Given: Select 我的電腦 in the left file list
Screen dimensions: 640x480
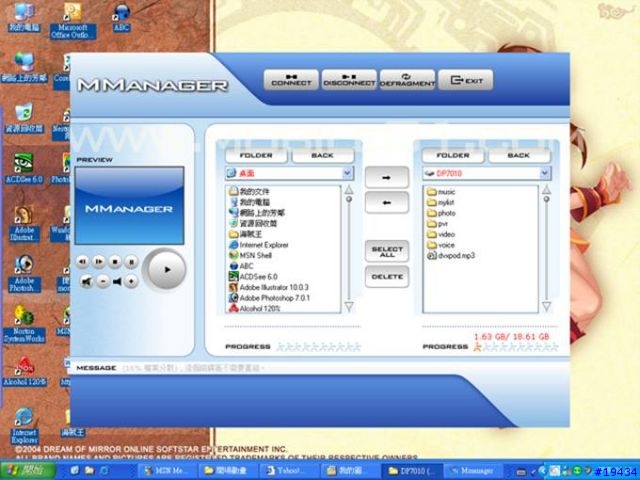Looking at the screenshot, I should pos(249,202).
